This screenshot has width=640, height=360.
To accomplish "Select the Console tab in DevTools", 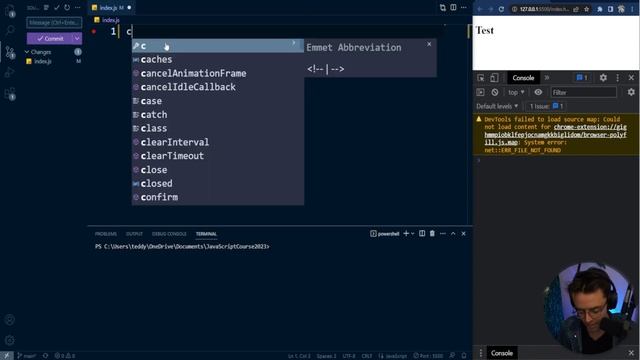I will pyautogui.click(x=523, y=78).
